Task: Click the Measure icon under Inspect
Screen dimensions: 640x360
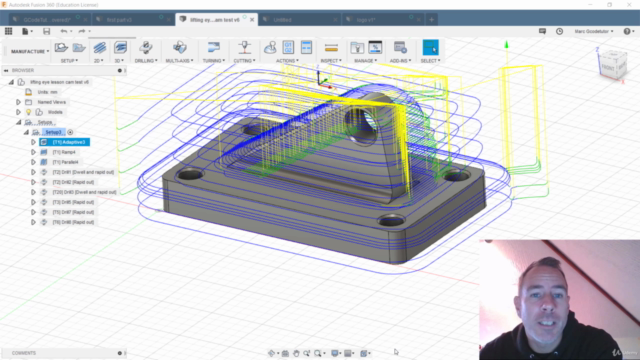Action: (331, 48)
